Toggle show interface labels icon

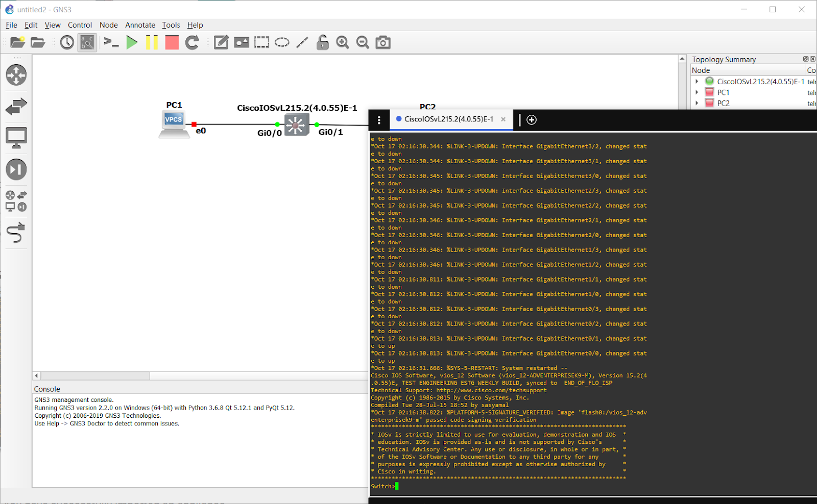point(87,42)
